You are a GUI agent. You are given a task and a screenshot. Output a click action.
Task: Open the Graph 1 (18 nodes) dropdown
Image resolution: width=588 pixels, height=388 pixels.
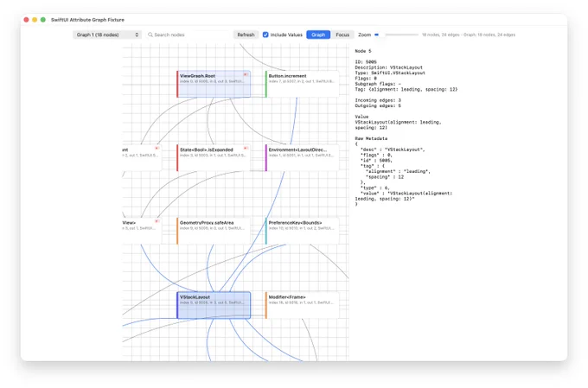pos(107,35)
